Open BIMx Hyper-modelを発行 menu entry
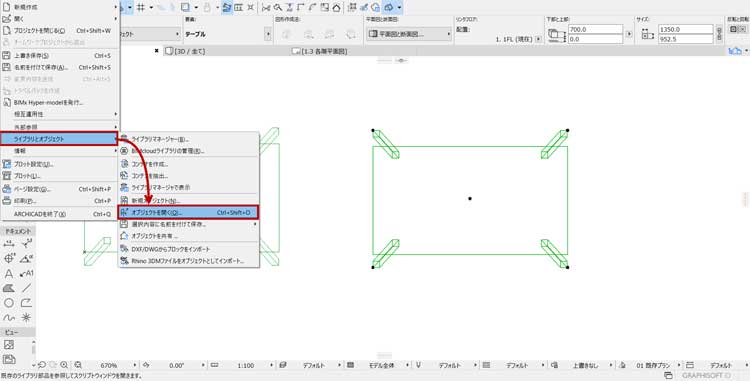The image size is (750, 381). [x=59, y=102]
